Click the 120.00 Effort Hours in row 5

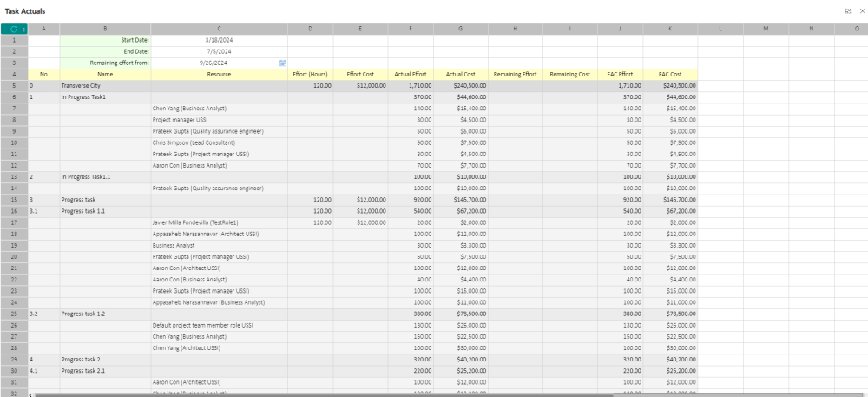point(311,86)
